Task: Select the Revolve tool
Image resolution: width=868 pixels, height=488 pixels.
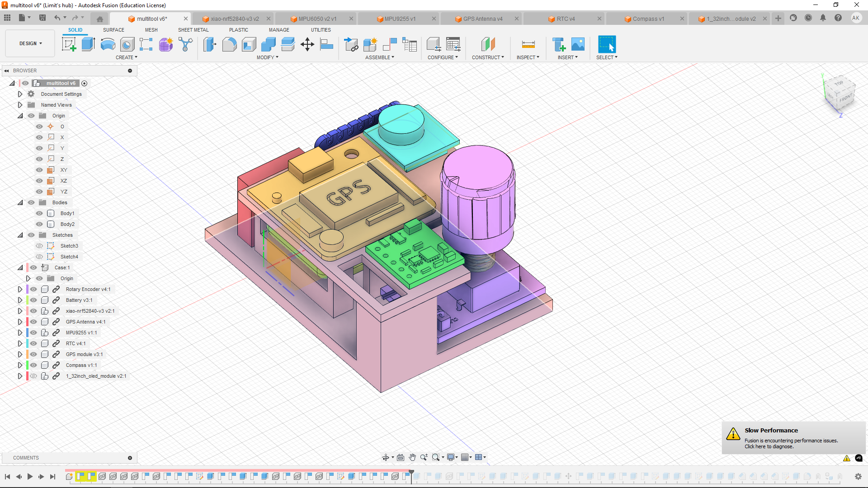Action: point(108,44)
